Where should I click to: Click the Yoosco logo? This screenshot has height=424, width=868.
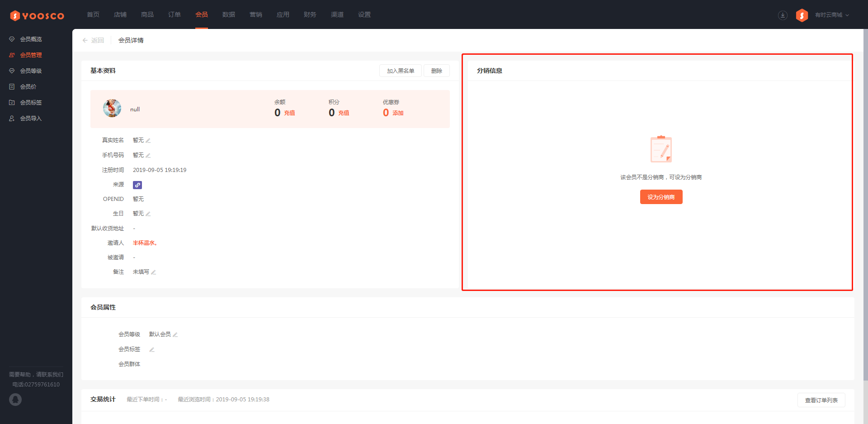point(37,16)
